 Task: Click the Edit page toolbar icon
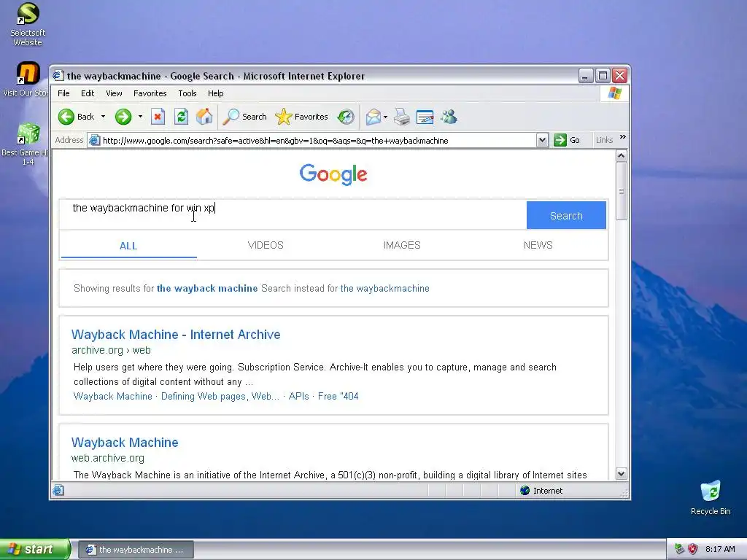point(425,117)
